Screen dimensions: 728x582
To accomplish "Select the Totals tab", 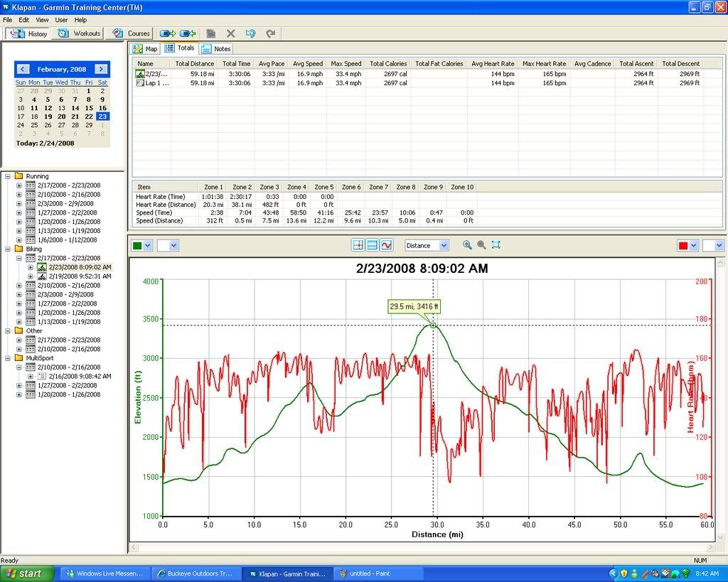I will 180,48.
